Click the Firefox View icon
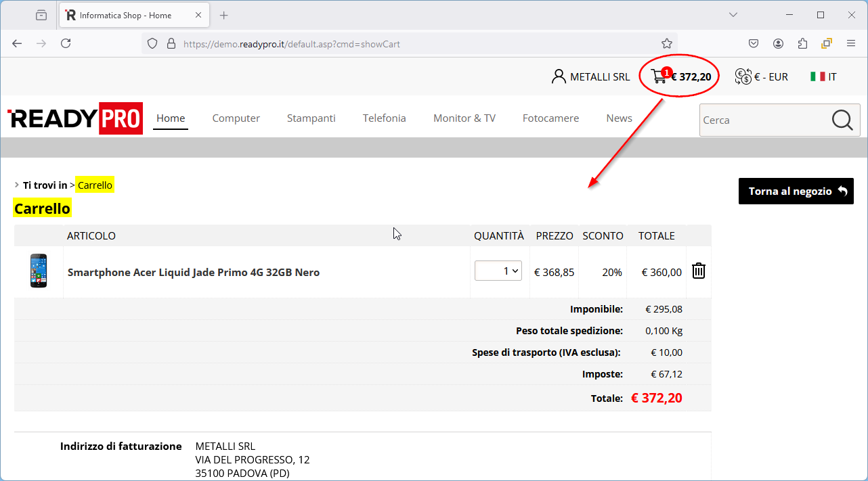Viewport: 868px width, 481px height. pyautogui.click(x=41, y=15)
